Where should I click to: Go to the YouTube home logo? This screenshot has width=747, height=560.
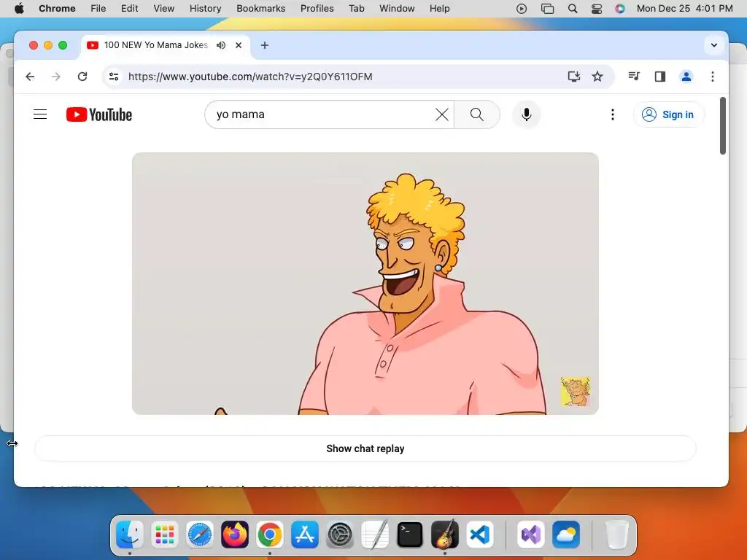pyautogui.click(x=99, y=114)
